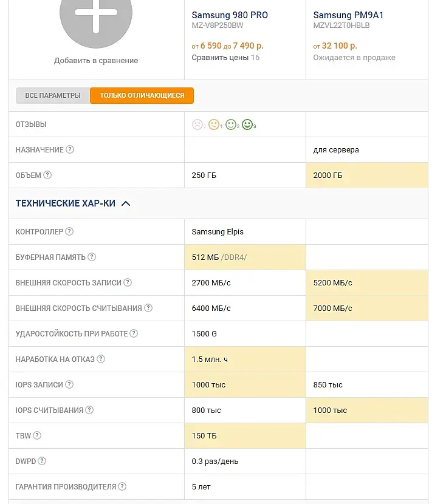This screenshot has width=446, height=504.
Task: Click the 1.5 млн. ч MTBF value
Action: click(210, 359)
